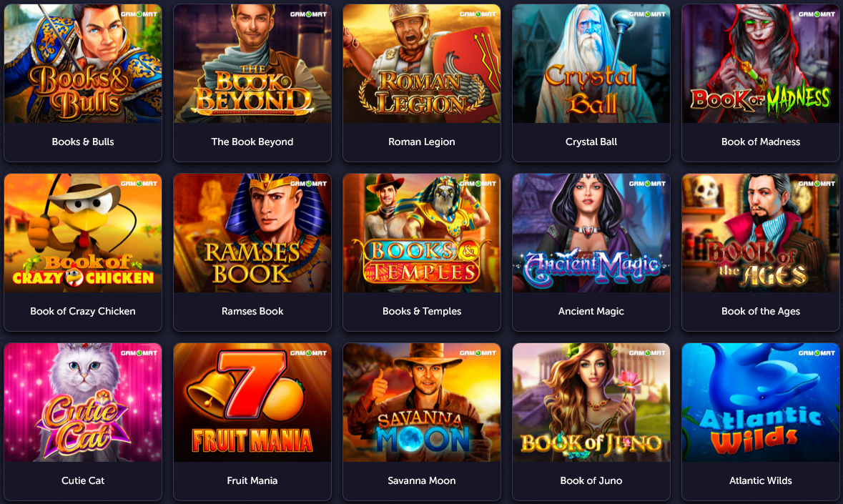Select The Book Beyond game artwork

[x=252, y=64]
